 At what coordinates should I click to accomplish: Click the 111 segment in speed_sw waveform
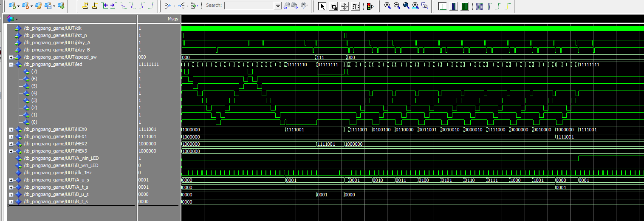tap(331, 57)
